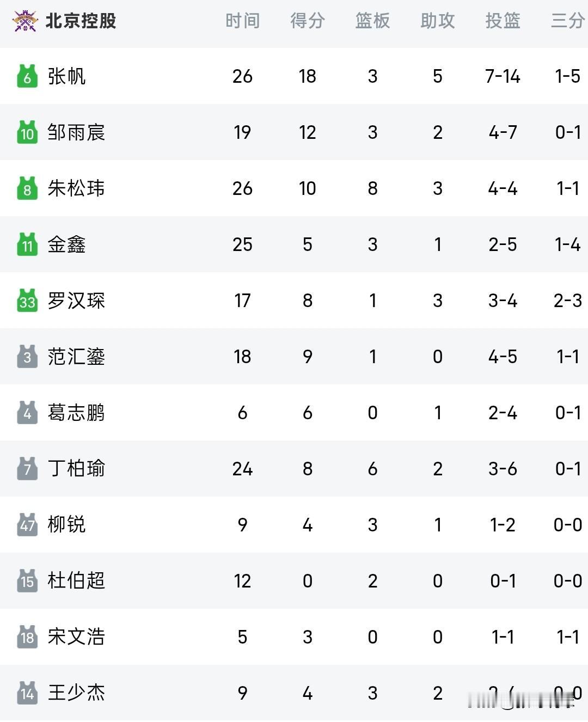Tap the green number 33 jersey icon
This screenshot has height=722, width=588.
[27, 301]
